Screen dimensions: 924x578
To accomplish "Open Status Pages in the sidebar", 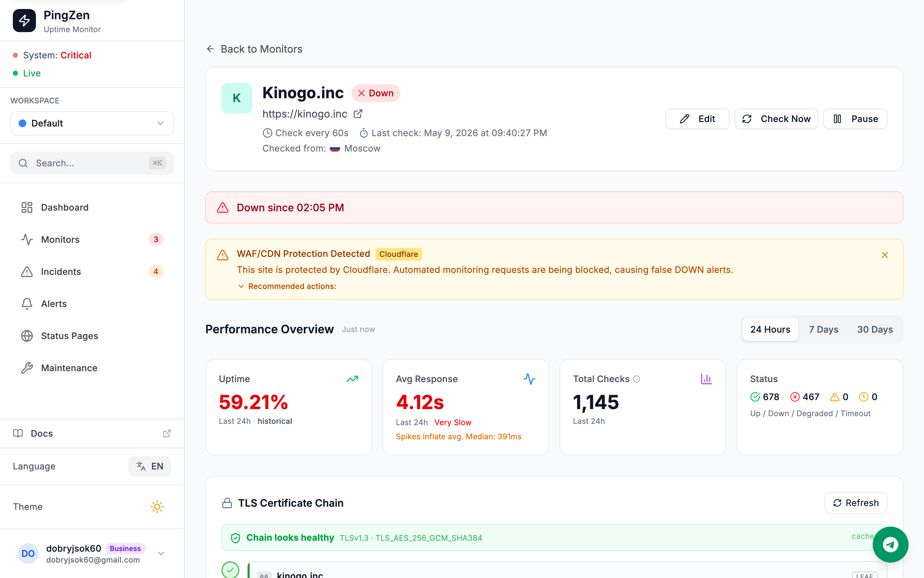I will click(92, 336).
